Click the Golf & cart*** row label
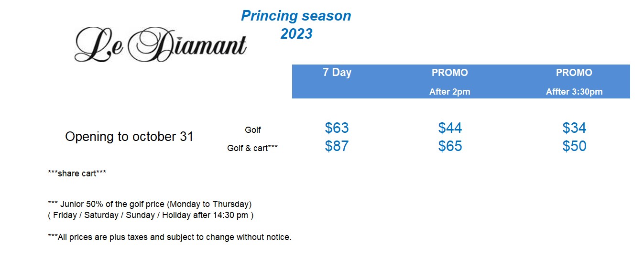Screen dimensions: 644x271 click(252, 148)
